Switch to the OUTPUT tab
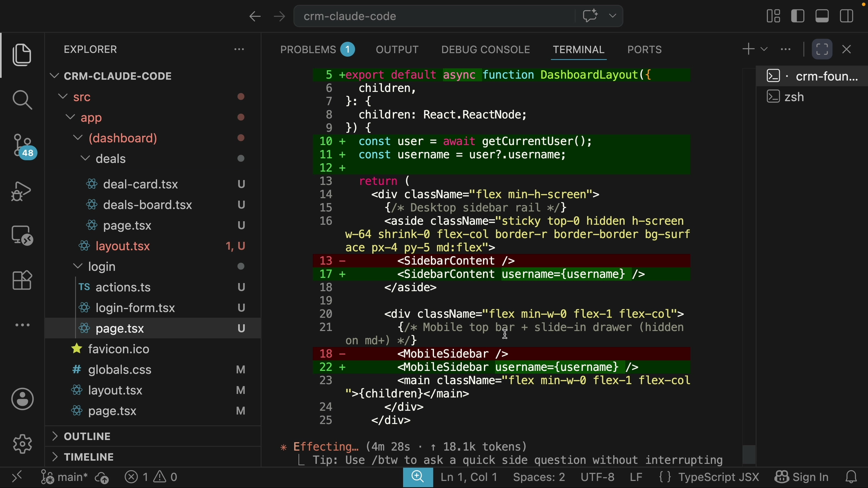 click(397, 50)
